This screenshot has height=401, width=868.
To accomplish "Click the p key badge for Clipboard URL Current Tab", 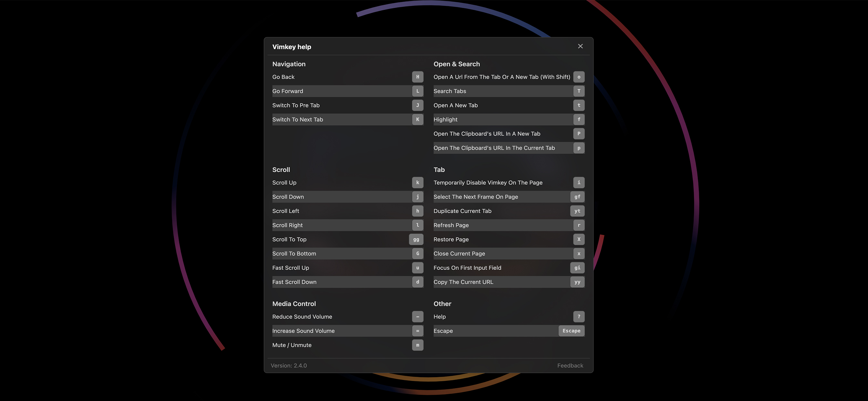I will click(579, 148).
